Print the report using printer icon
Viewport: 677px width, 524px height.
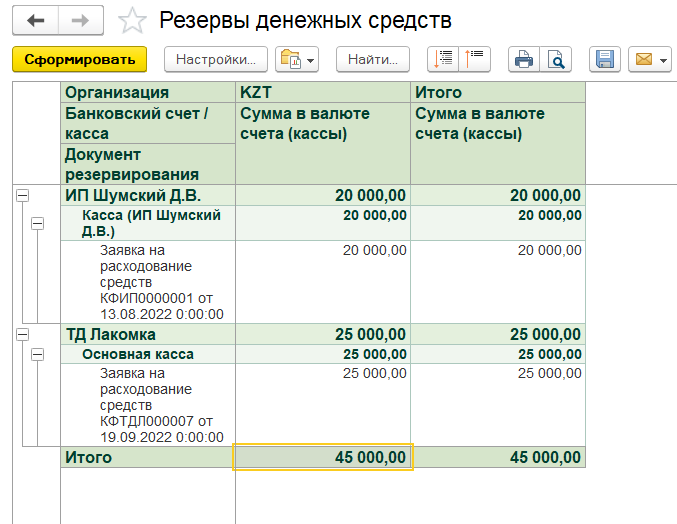(523, 60)
